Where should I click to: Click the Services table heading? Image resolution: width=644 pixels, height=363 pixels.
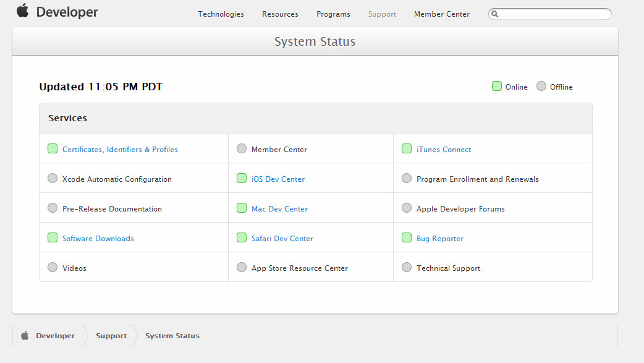coord(68,118)
